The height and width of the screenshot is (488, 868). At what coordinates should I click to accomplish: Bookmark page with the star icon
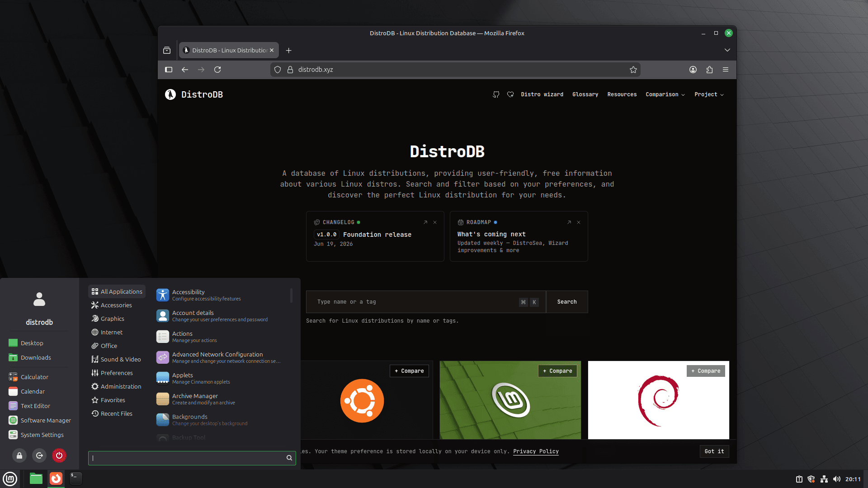tap(633, 70)
